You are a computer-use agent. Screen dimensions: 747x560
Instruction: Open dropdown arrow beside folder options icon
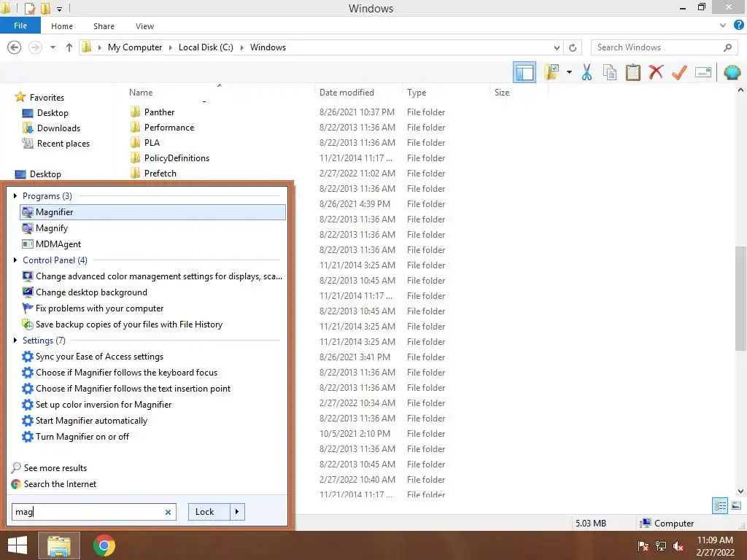point(569,72)
